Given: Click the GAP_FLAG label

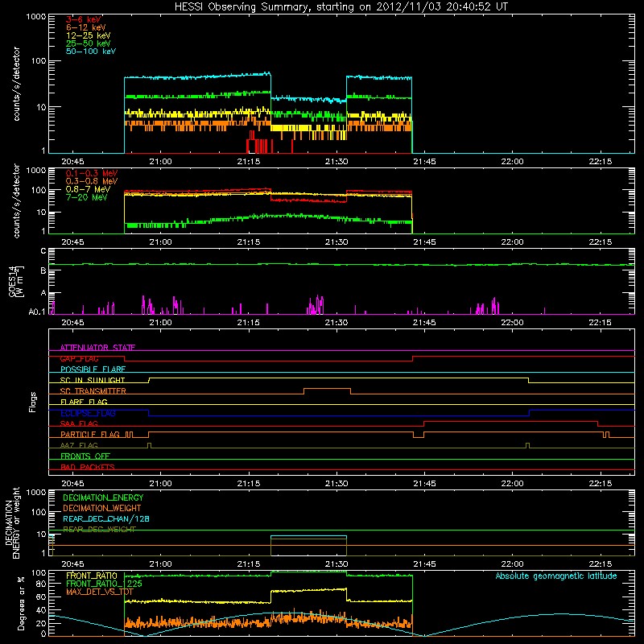Looking at the screenshot, I should coord(79,358).
